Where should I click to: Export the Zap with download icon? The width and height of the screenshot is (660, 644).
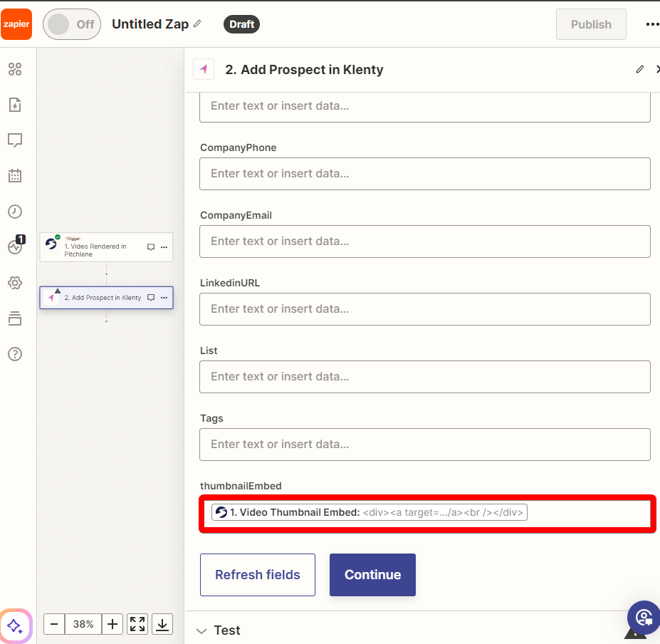162,624
